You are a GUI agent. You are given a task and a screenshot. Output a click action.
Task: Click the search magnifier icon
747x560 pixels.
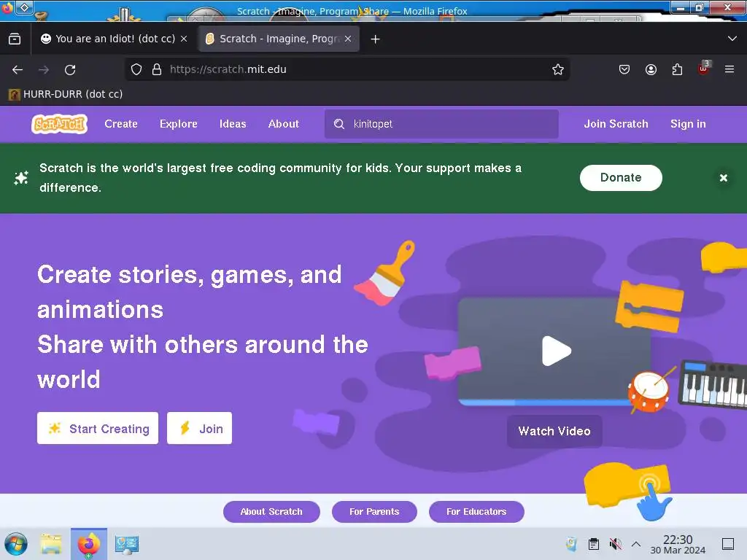click(338, 124)
